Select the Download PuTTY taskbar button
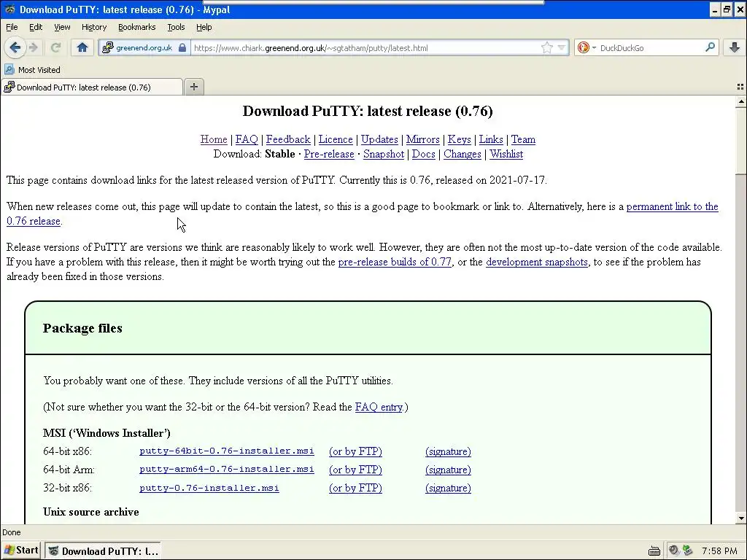Image resolution: width=747 pixels, height=560 pixels. coord(104,551)
